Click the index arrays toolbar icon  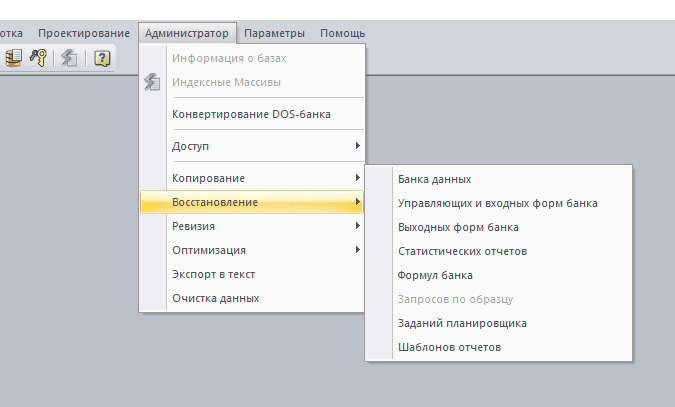[x=68, y=59]
